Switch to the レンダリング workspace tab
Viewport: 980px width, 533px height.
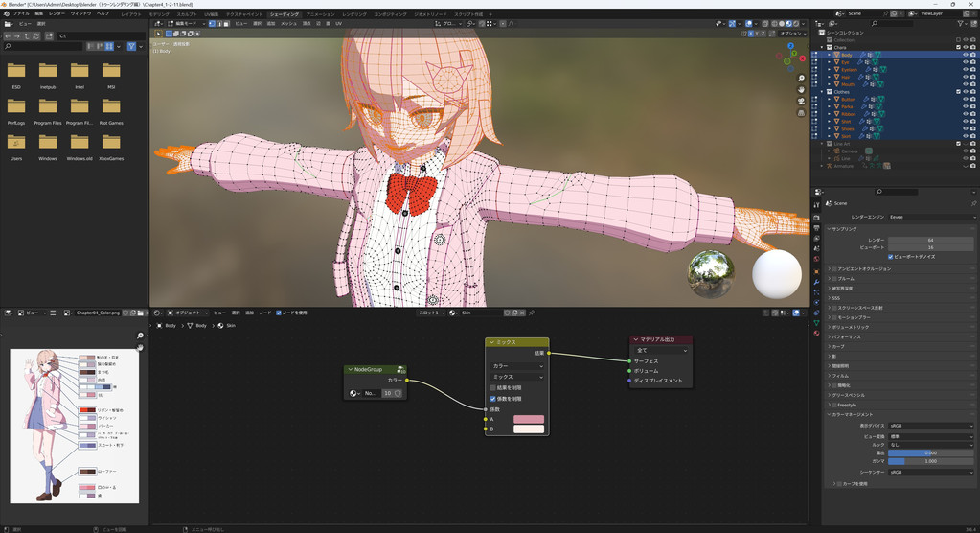click(x=354, y=14)
